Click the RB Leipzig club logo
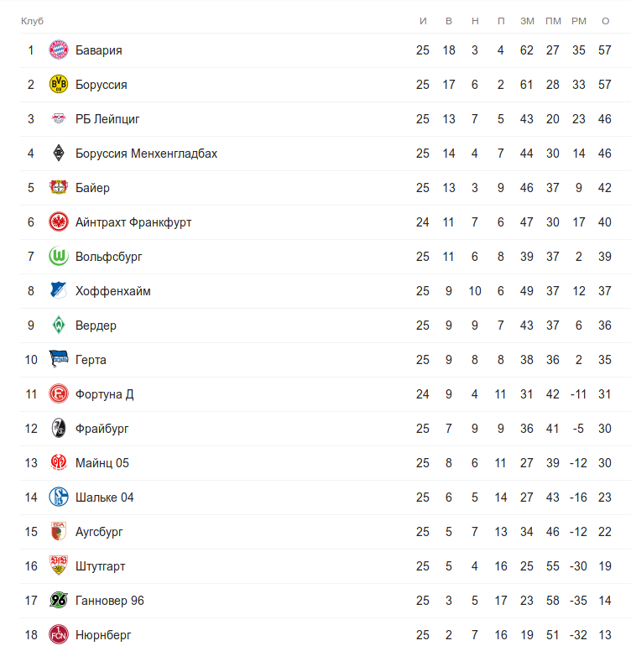Screen dimensions: 631x672 click(x=58, y=119)
